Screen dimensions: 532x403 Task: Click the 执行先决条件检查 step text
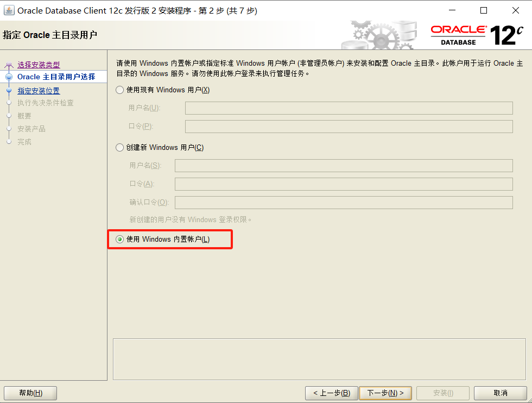[46, 103]
